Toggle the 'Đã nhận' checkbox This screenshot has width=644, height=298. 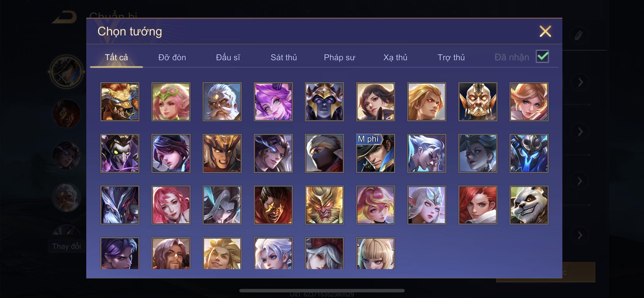[x=542, y=57]
